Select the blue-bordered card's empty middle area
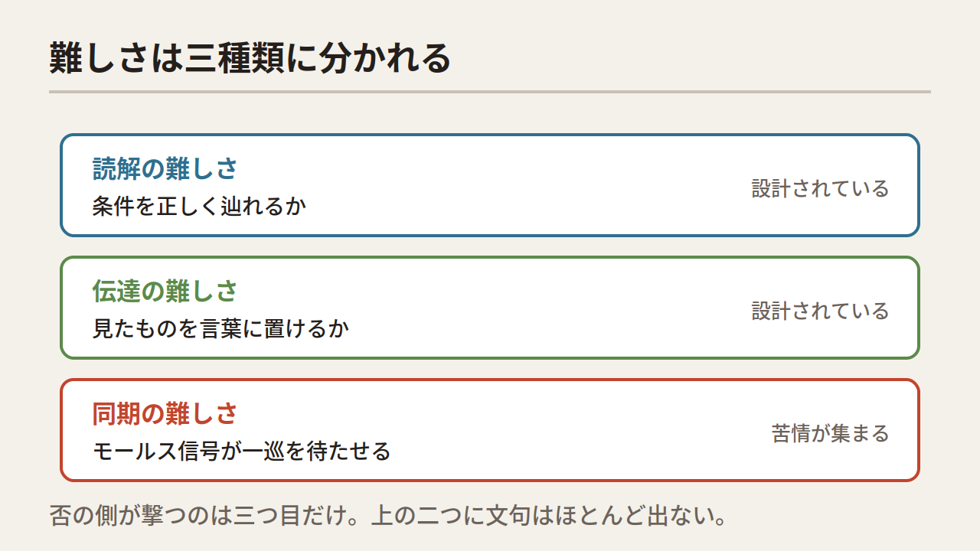This screenshot has height=551, width=980. coord(528,185)
